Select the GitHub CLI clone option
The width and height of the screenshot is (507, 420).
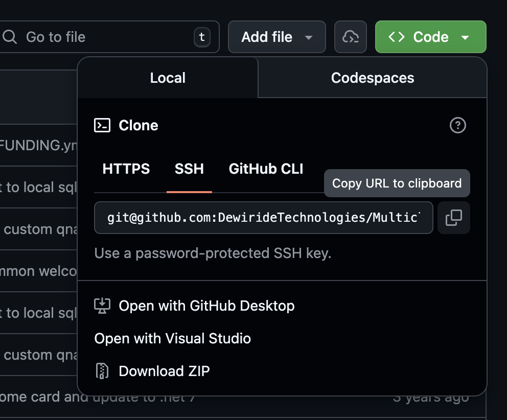(265, 169)
